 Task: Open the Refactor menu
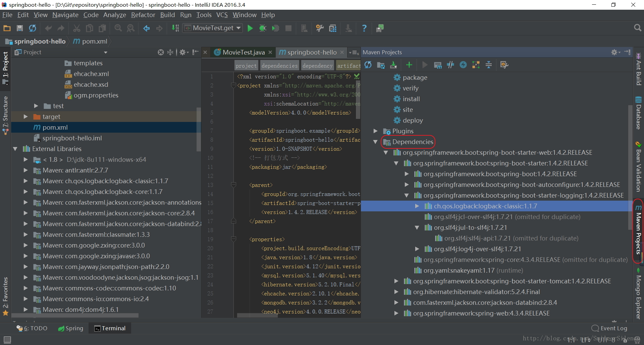(x=143, y=15)
